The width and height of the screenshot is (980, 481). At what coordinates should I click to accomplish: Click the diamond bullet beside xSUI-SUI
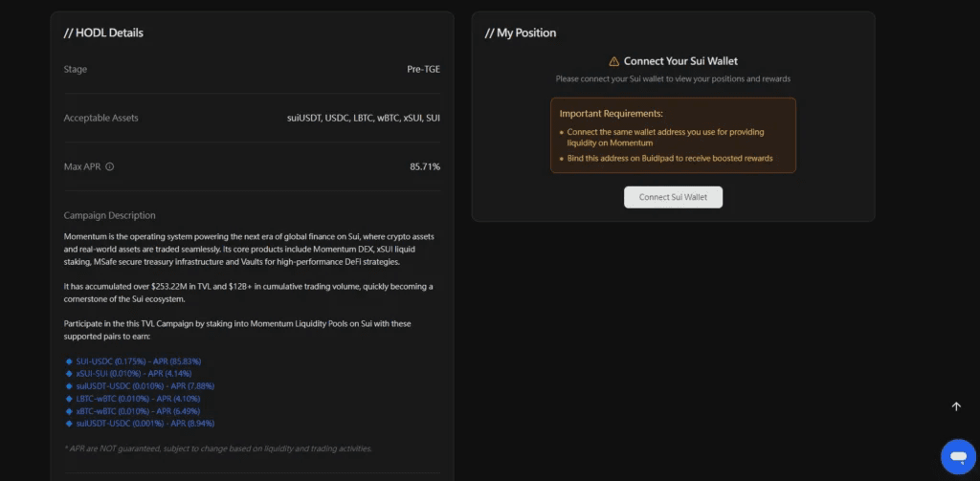tap(69, 373)
